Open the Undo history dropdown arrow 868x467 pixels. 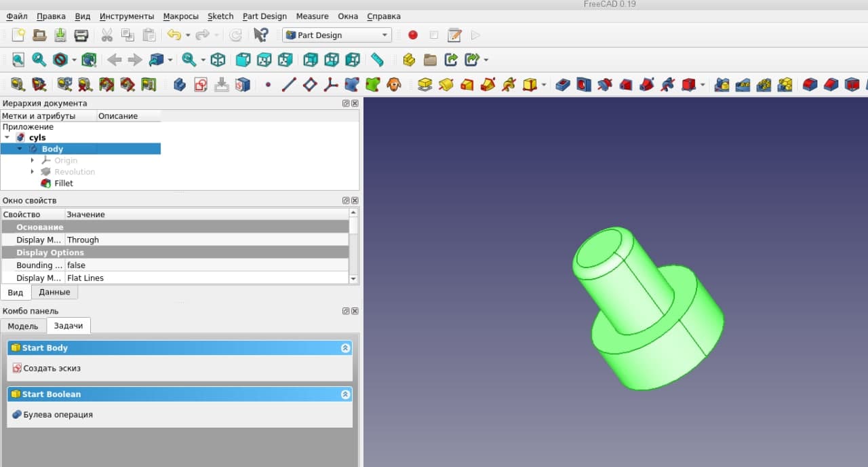[x=188, y=35]
